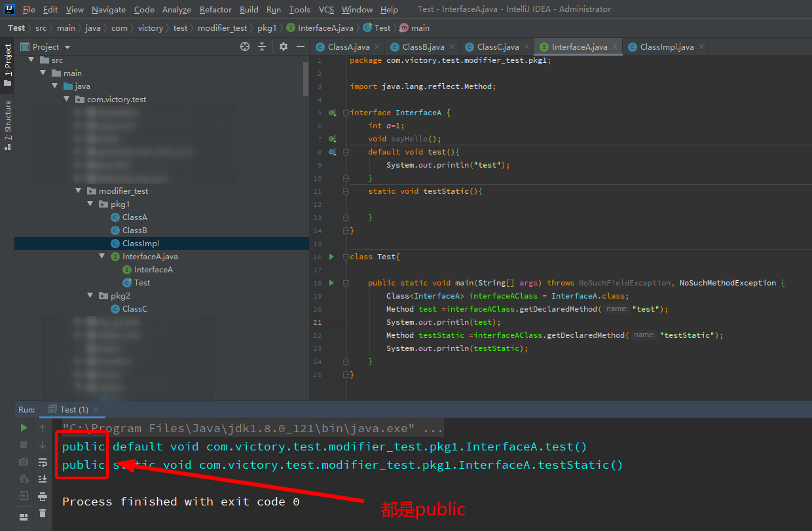The height and width of the screenshot is (531, 812).
Task: Click Locate/Scroll from Source target icon
Action: click(x=245, y=46)
